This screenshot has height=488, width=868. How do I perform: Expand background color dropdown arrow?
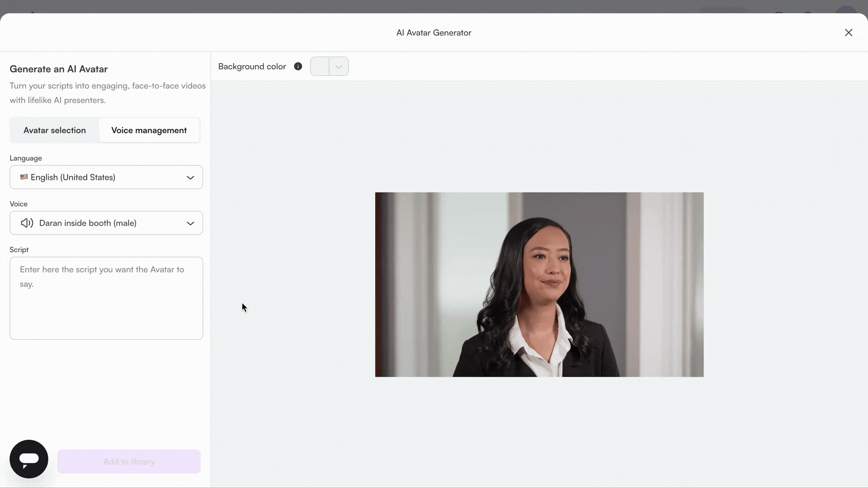click(339, 66)
